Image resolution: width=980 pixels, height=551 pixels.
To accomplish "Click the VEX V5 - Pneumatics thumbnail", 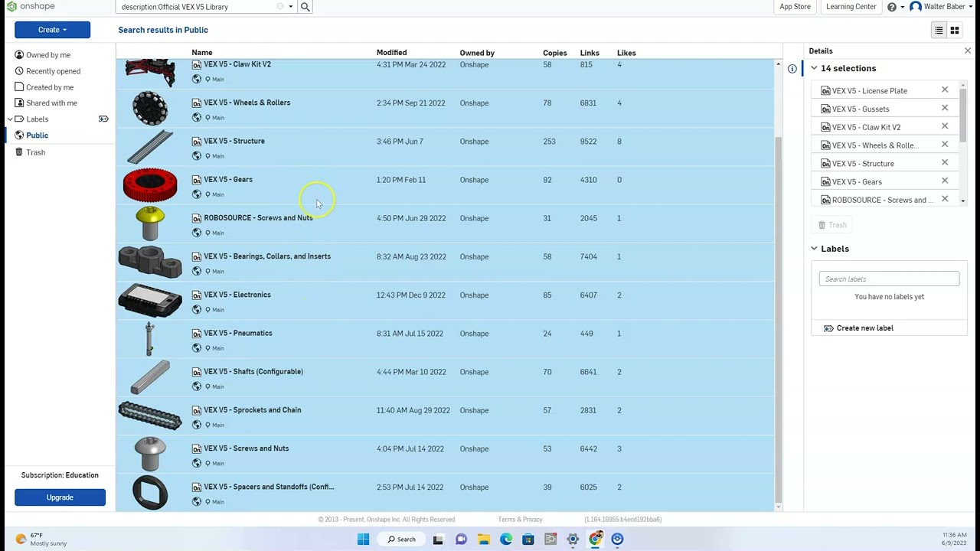I will pyautogui.click(x=150, y=339).
